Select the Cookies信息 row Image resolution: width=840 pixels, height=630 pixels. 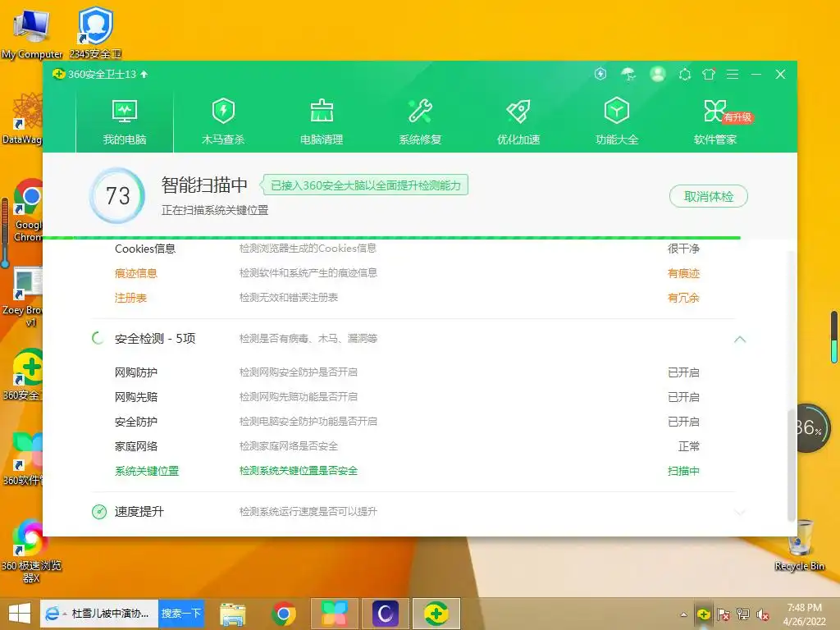click(407, 249)
